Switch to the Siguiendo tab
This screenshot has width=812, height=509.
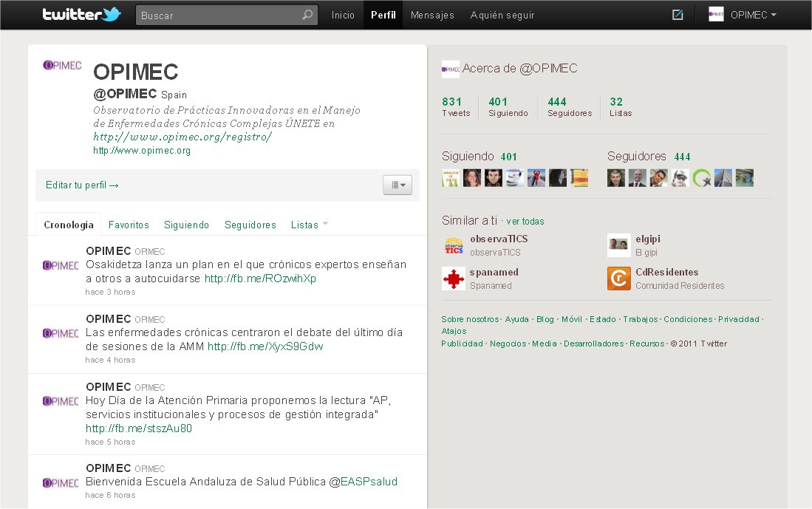pyautogui.click(x=186, y=225)
